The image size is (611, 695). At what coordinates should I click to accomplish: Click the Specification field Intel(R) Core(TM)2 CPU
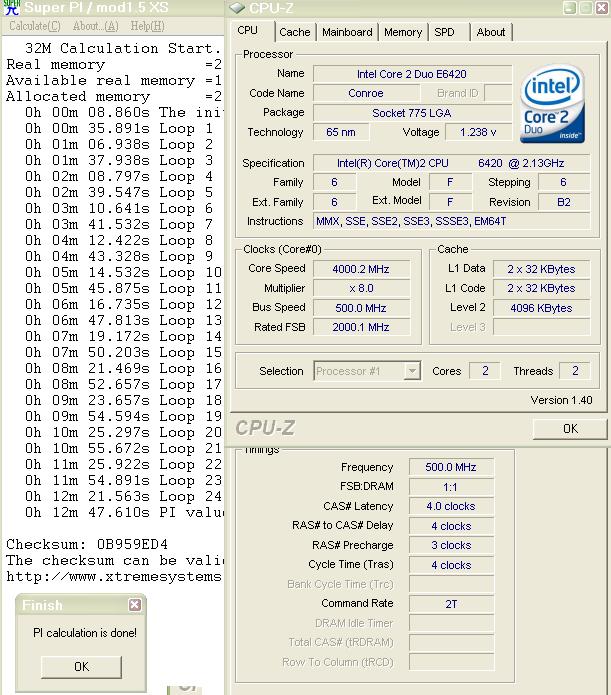coord(451,163)
